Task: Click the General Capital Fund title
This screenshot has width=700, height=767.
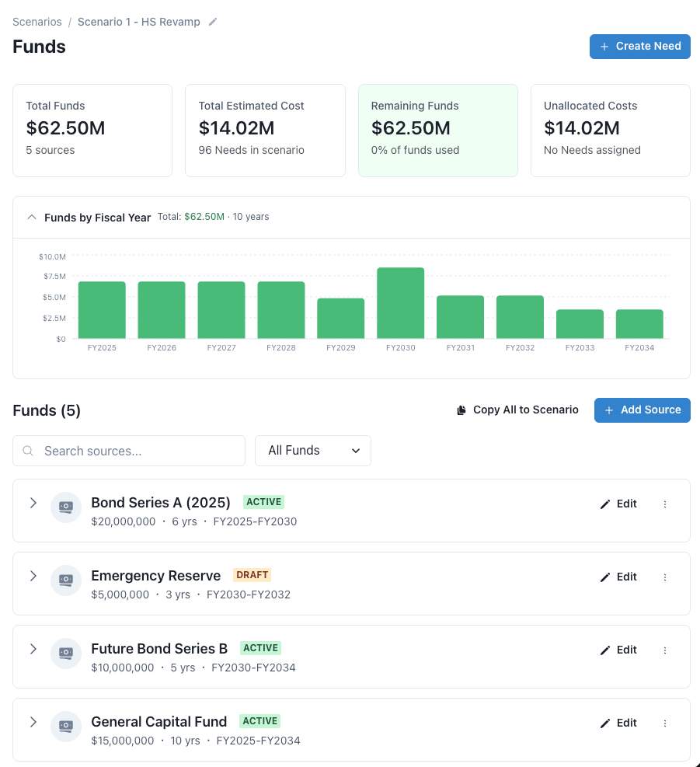Action: point(159,721)
